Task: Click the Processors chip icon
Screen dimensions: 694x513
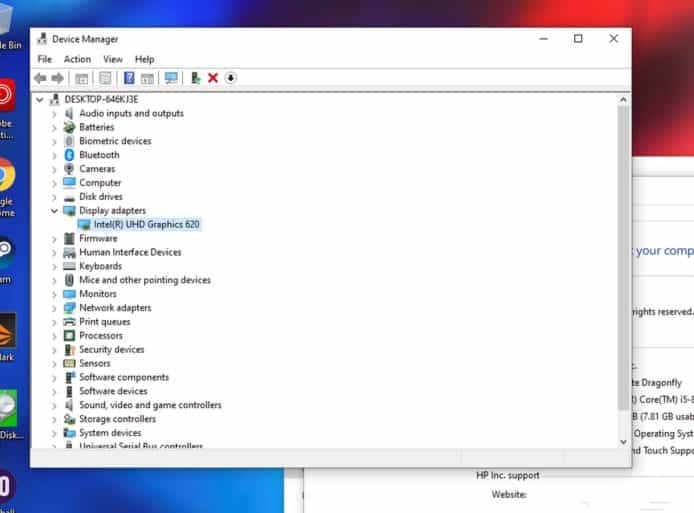Action: [69, 336]
